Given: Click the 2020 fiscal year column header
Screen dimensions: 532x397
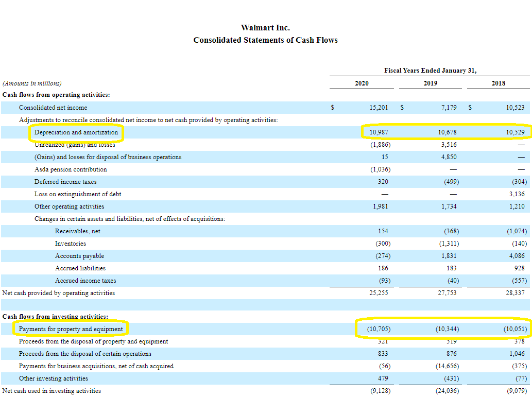Looking at the screenshot, I should tap(362, 83).
